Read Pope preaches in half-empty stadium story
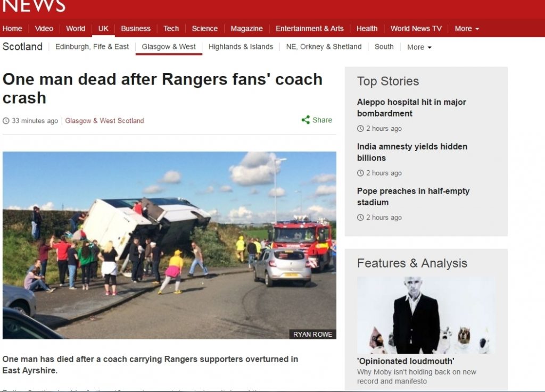The image size is (545, 392). click(413, 196)
